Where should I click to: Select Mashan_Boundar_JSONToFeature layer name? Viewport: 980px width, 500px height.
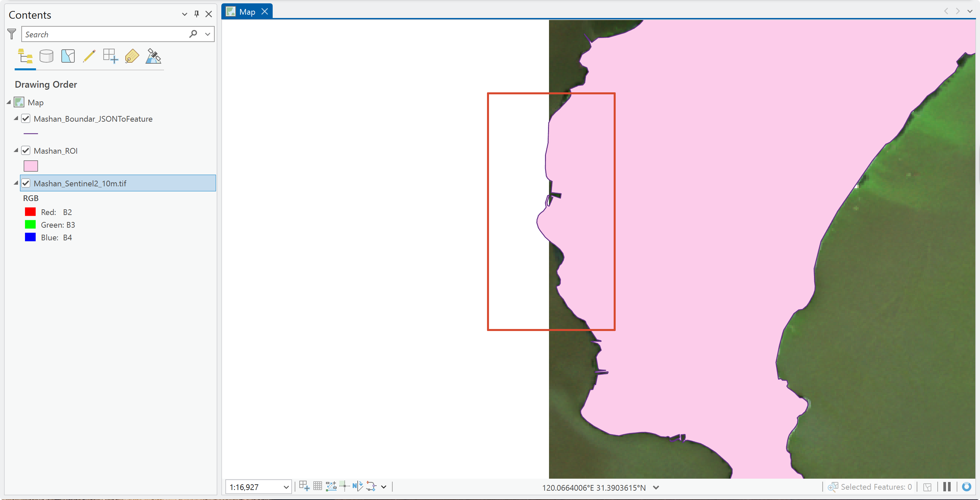pyautogui.click(x=93, y=119)
